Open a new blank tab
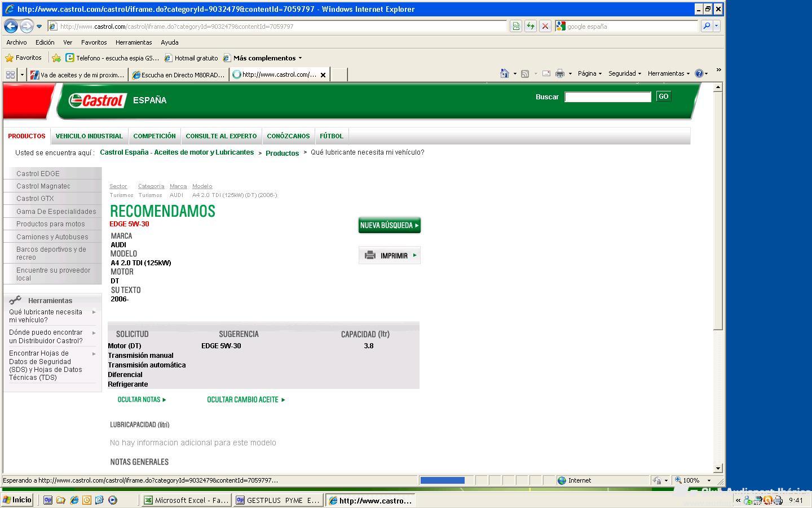 click(x=338, y=75)
